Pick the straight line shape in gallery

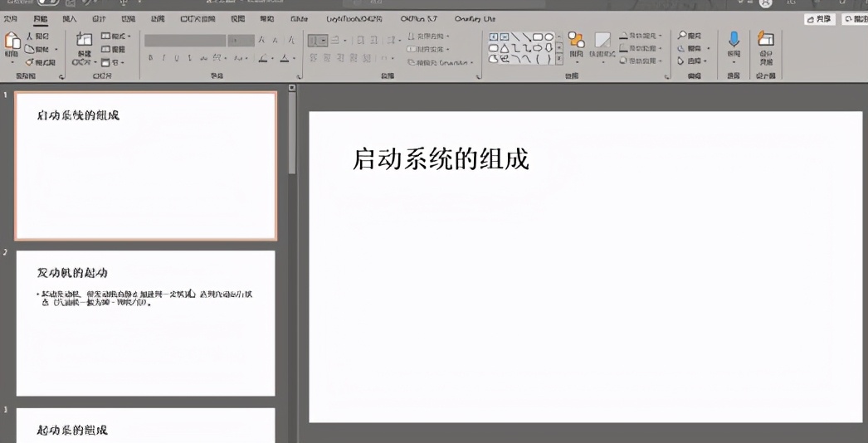[515, 37]
